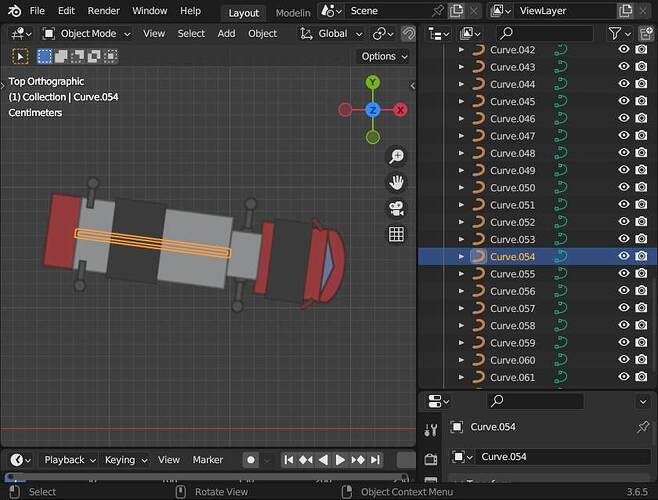This screenshot has height=500, width=658.
Task: Open the Playback dropdown
Action: coord(70,460)
